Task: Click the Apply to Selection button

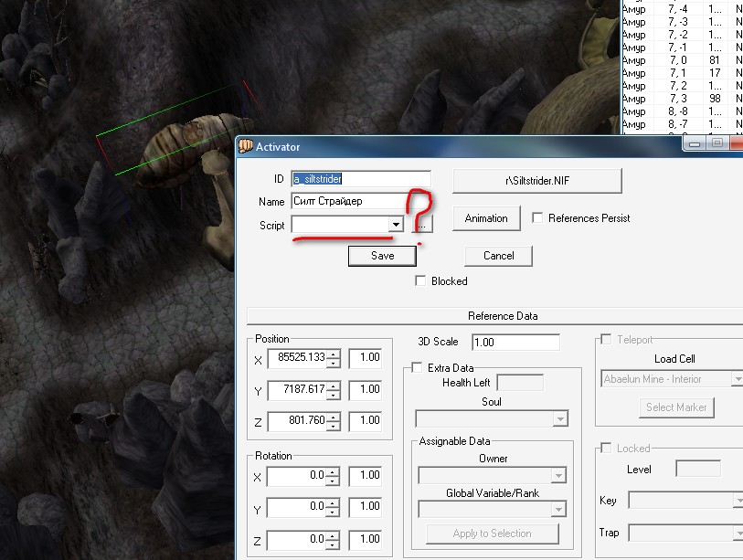Action: [x=493, y=534]
